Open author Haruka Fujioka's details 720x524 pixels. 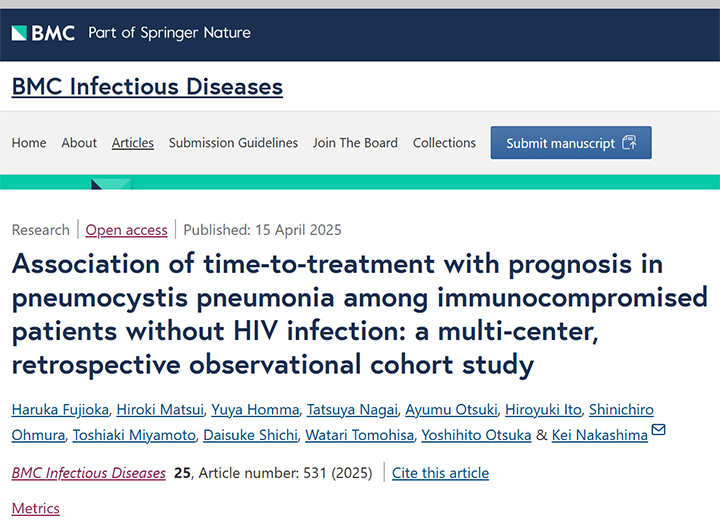pos(60,409)
